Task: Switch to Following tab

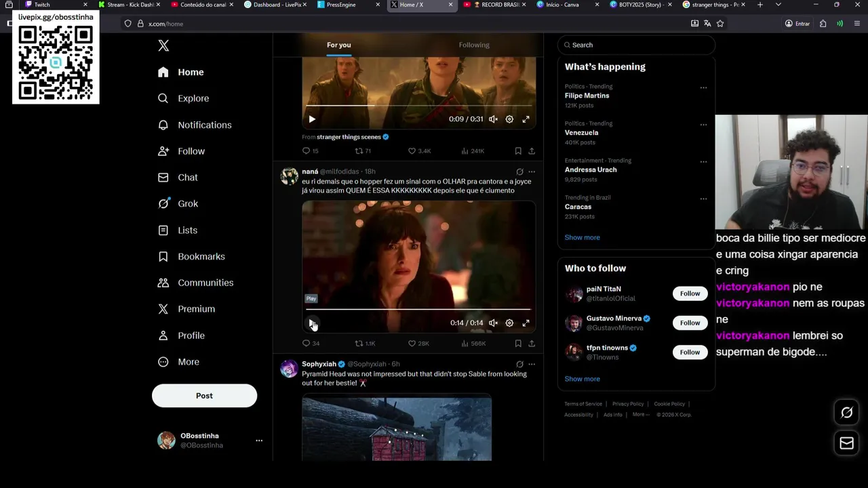Action: (474, 45)
